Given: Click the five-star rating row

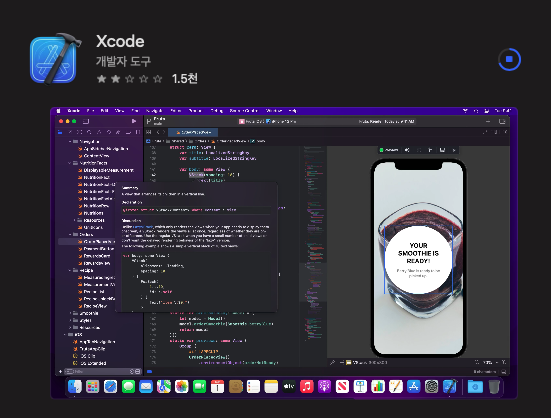Looking at the screenshot, I should coord(129,79).
